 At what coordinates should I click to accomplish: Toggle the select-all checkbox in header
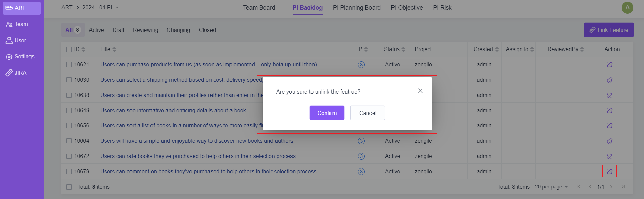(69, 49)
